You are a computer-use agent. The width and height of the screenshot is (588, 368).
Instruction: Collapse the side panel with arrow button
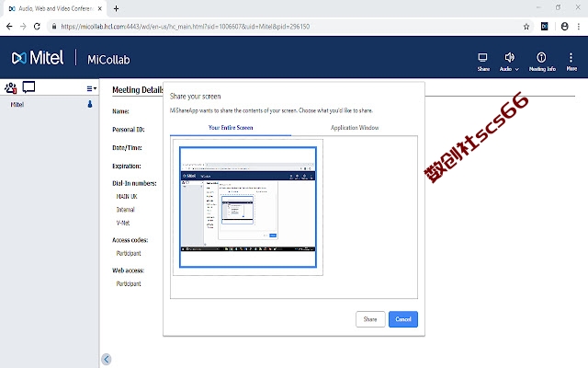coord(107,360)
